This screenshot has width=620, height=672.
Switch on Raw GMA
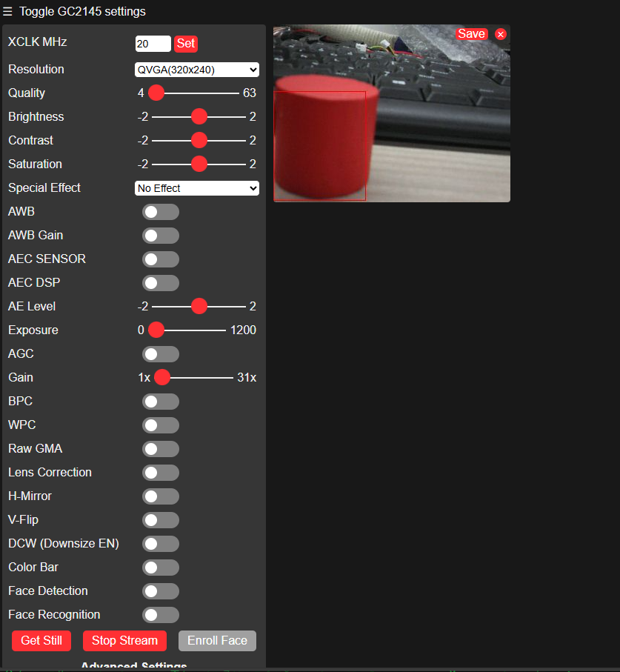(x=161, y=449)
